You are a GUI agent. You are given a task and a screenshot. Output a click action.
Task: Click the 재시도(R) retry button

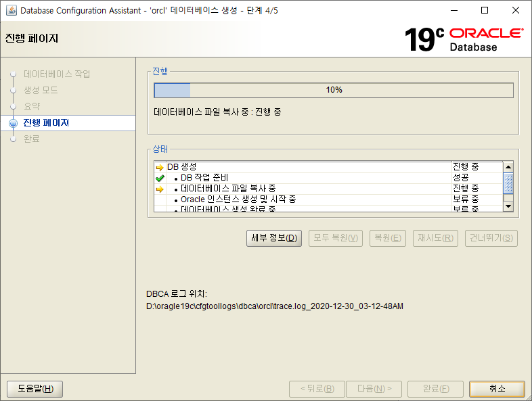435,238
